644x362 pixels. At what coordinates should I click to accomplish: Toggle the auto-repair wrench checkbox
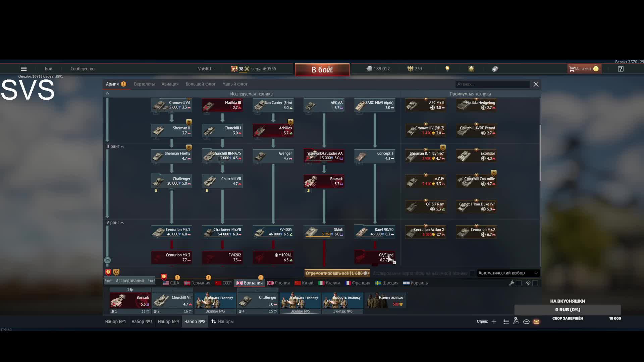pos(519,283)
